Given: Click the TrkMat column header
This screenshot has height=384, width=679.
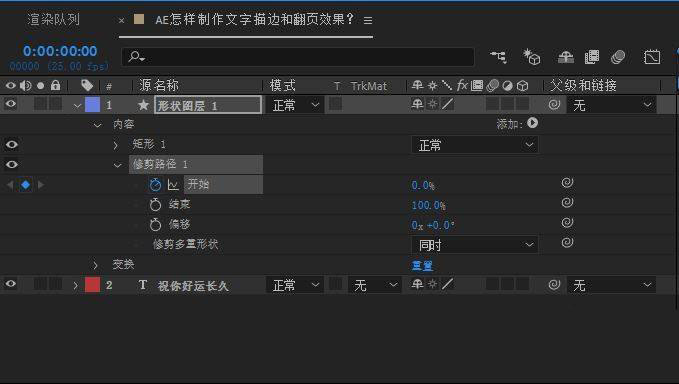Looking at the screenshot, I should coord(369,86).
